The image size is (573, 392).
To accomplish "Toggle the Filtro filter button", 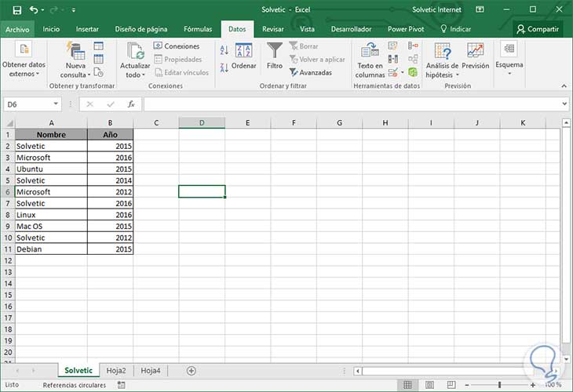I will [275, 56].
